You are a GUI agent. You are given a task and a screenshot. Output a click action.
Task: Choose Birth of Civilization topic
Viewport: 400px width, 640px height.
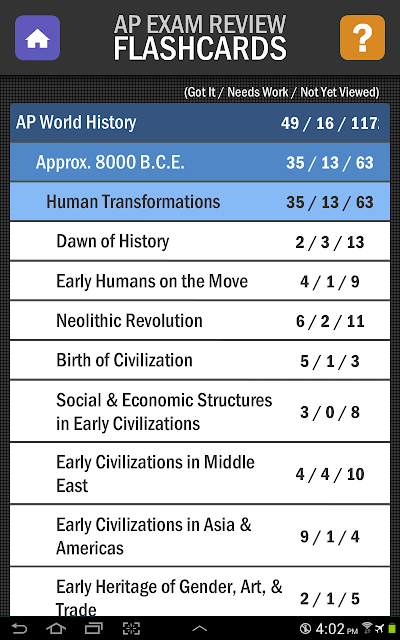click(200, 360)
